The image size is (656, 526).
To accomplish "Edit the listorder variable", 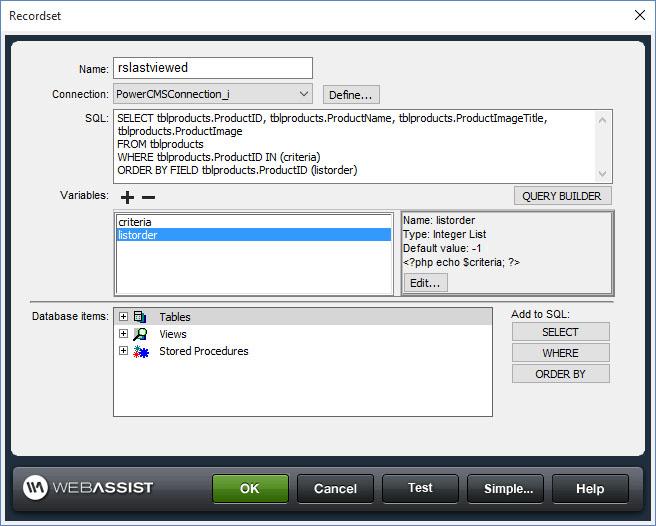I will 425,283.
